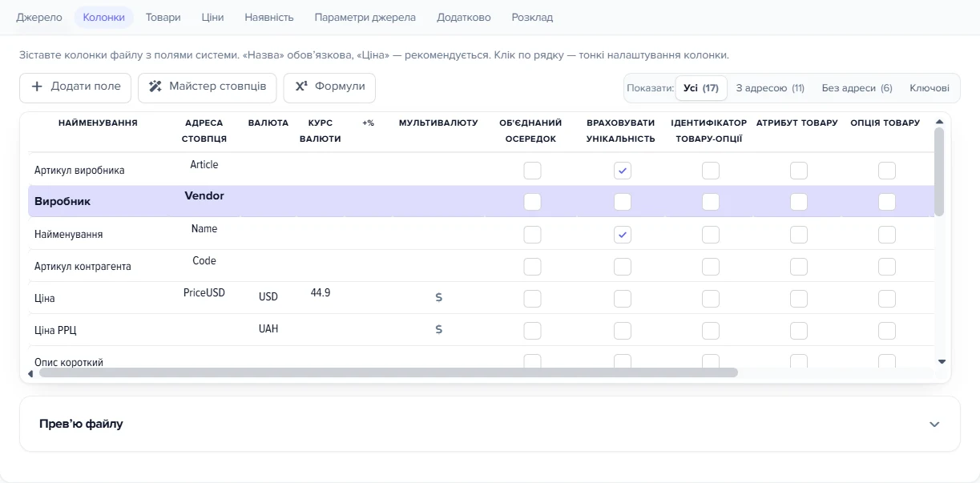Toggle Об'єднаний осередок for Артикул контрагента
This screenshot has width=980, height=483.
click(532, 267)
